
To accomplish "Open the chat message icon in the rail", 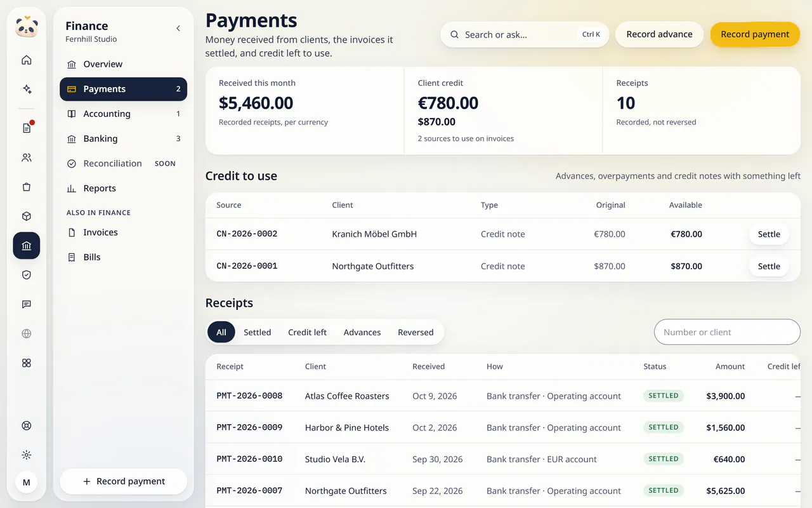I will click(27, 304).
